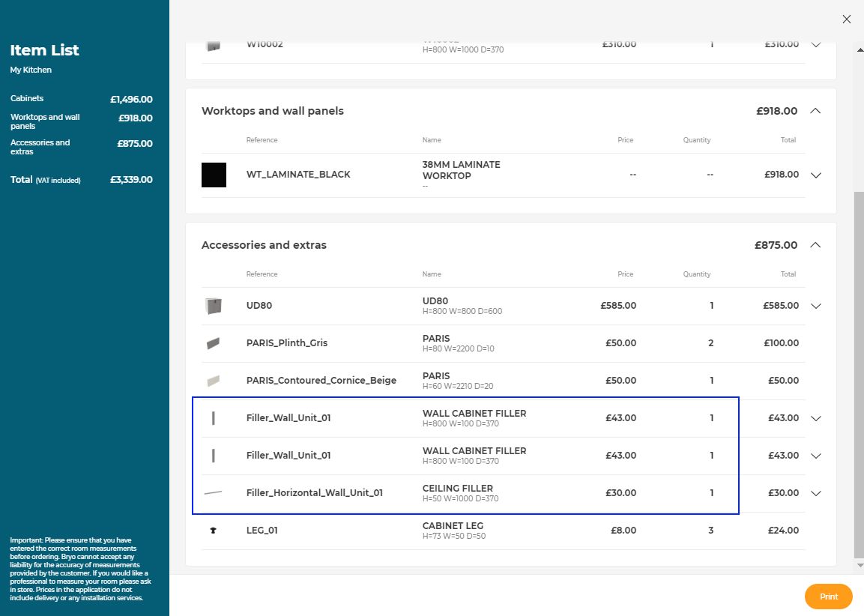Click the PARIS plinth Gris icon
Screen dimensions: 864x616
(x=214, y=343)
